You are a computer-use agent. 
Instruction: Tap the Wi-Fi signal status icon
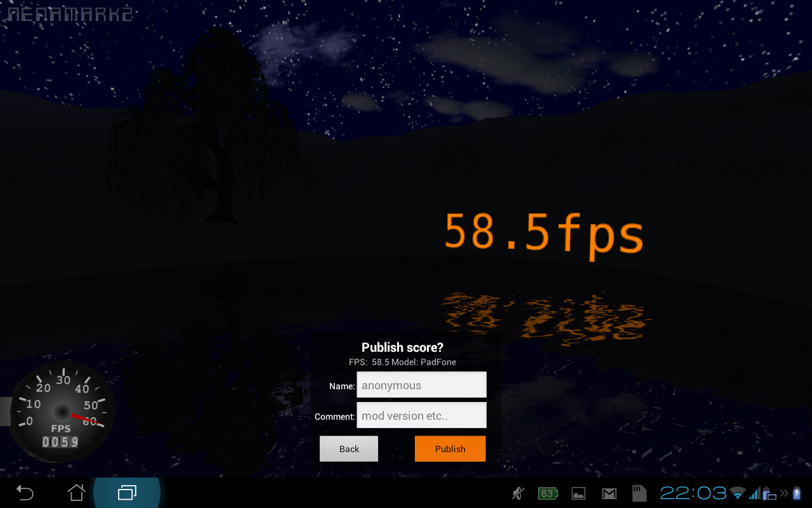coord(737,493)
